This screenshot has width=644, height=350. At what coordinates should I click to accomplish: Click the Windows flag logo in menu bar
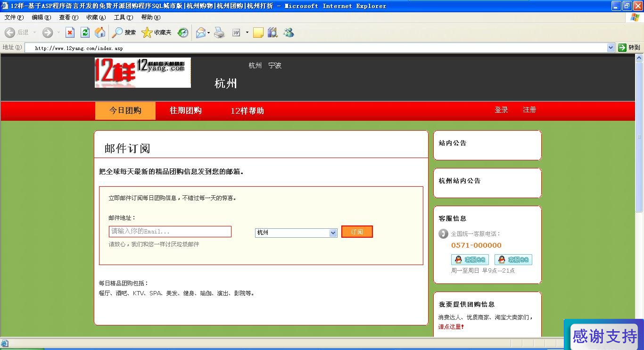pyautogui.click(x=635, y=17)
